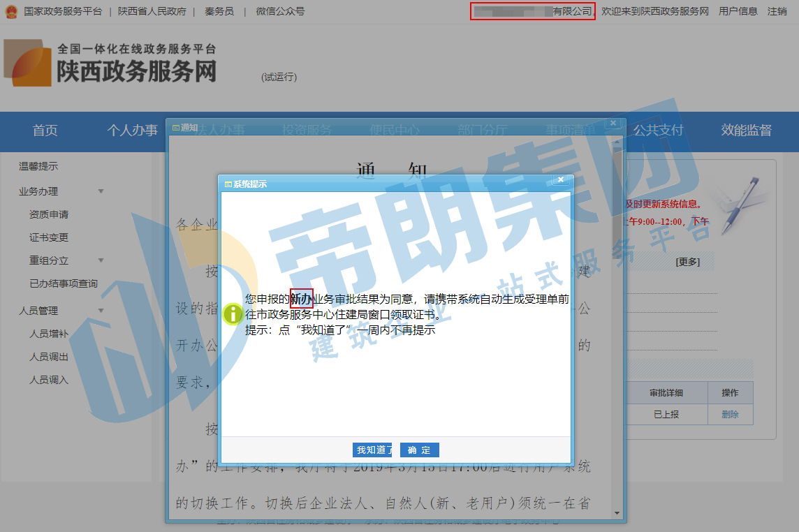Click the 审批详细 column header

click(666, 393)
